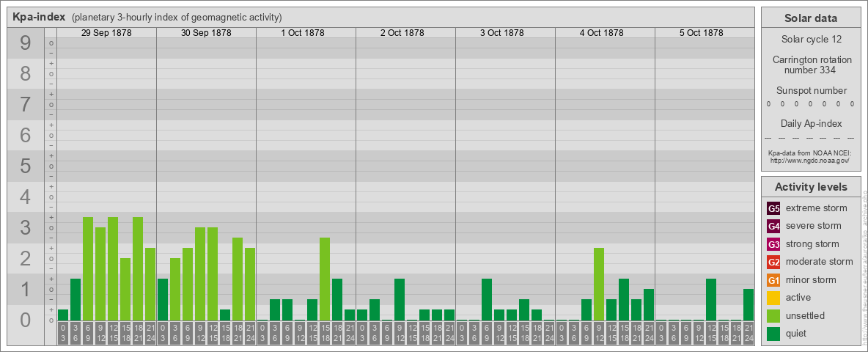Select the 29 Sep 1878 date header

[x=106, y=33]
